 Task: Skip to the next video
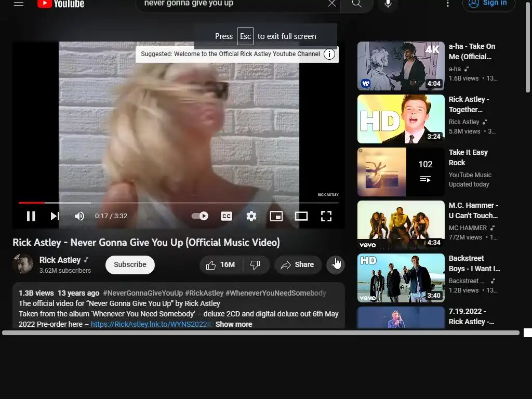[55, 216]
